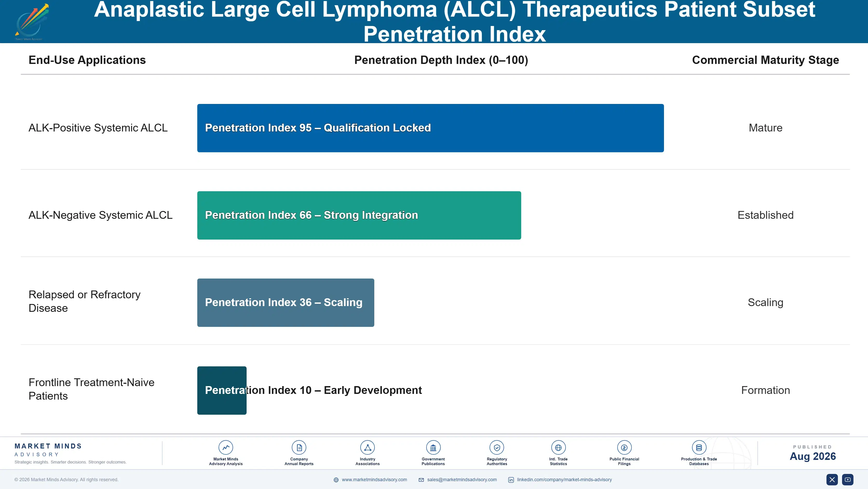Click the green Penetration Index 66 bar
The height and width of the screenshot is (489, 868).
coord(359,215)
